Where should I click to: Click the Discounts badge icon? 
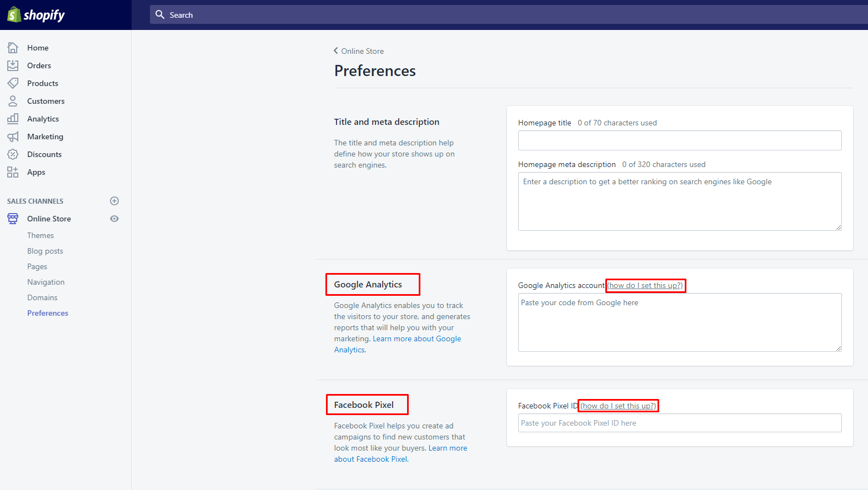point(13,154)
